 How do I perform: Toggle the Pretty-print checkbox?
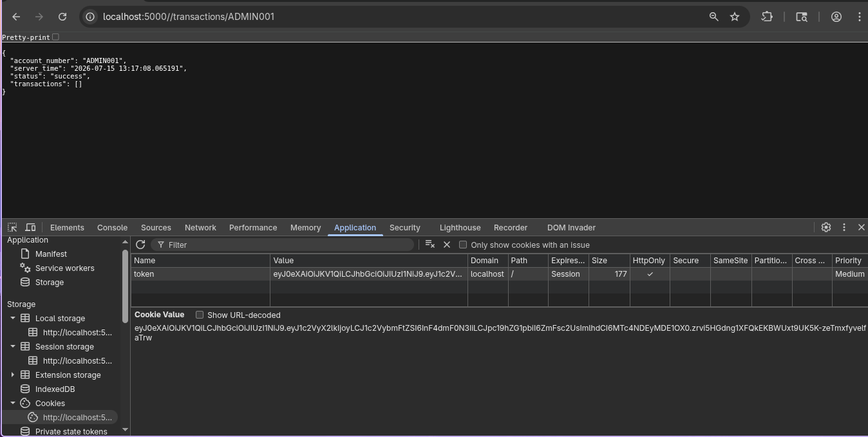point(55,37)
